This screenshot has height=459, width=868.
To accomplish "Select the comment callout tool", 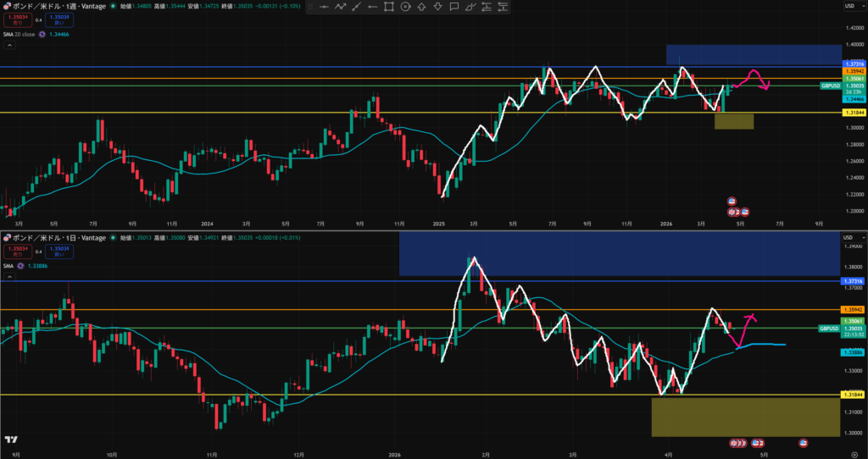I will click(456, 7).
